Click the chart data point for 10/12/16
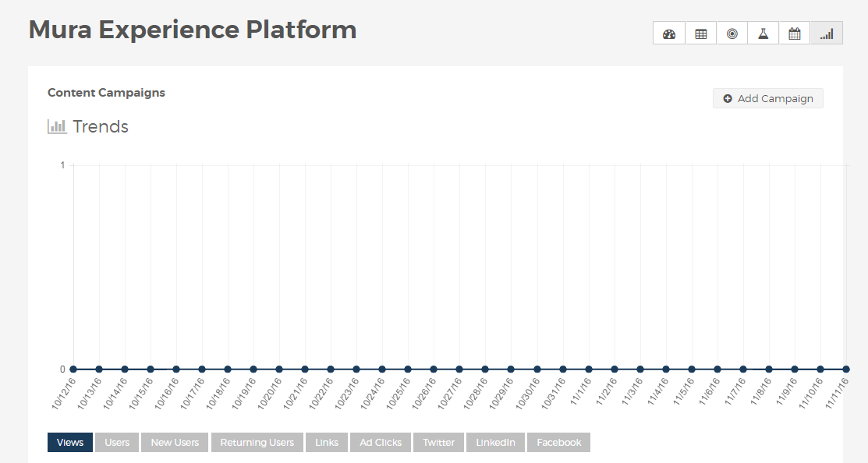The image size is (868, 463). click(73, 369)
